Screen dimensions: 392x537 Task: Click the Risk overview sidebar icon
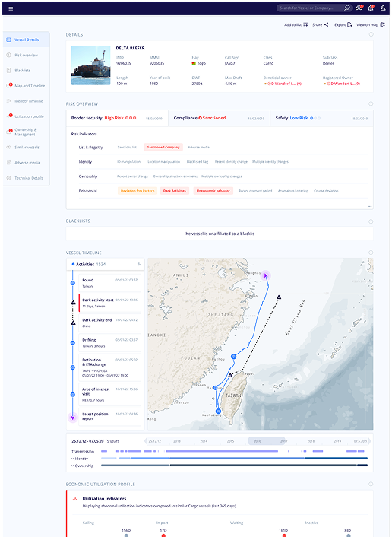point(8,55)
